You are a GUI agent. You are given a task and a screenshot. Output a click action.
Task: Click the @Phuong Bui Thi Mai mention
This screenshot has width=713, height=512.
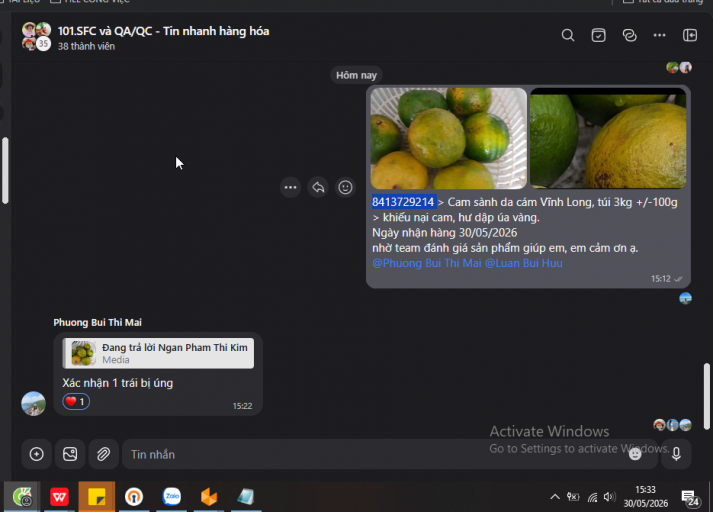point(427,263)
